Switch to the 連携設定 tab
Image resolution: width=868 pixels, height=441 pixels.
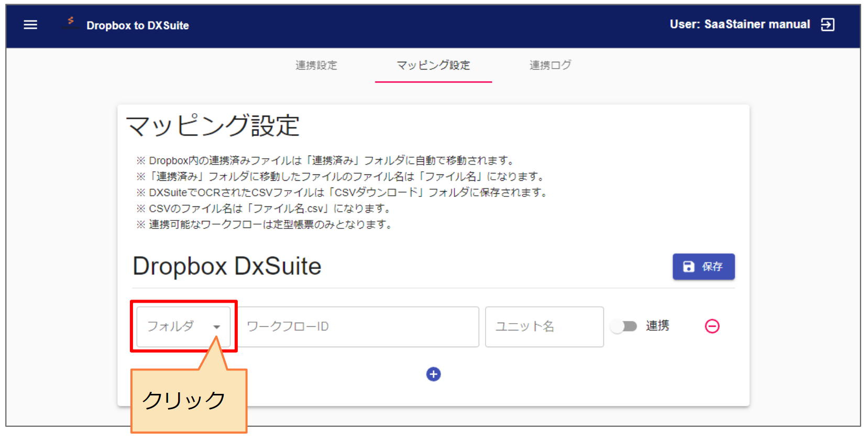pos(316,65)
